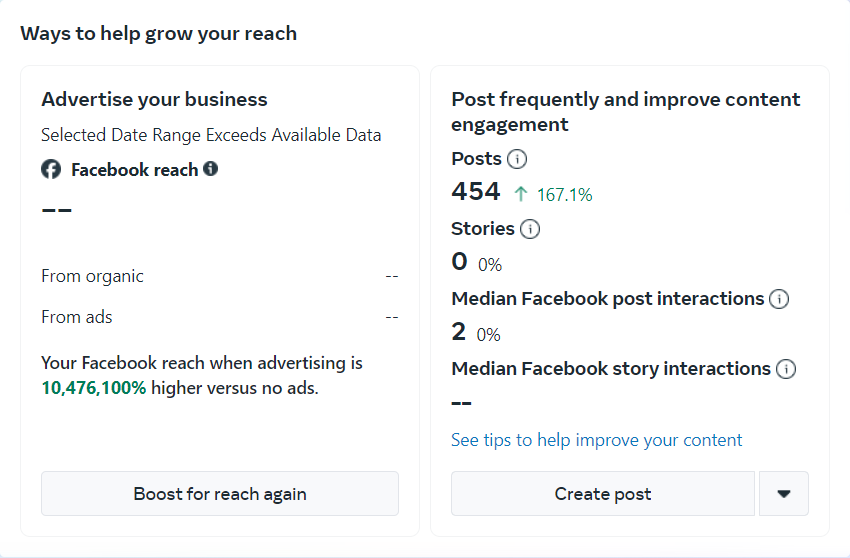
Task: Click the Create post button
Action: coord(603,494)
